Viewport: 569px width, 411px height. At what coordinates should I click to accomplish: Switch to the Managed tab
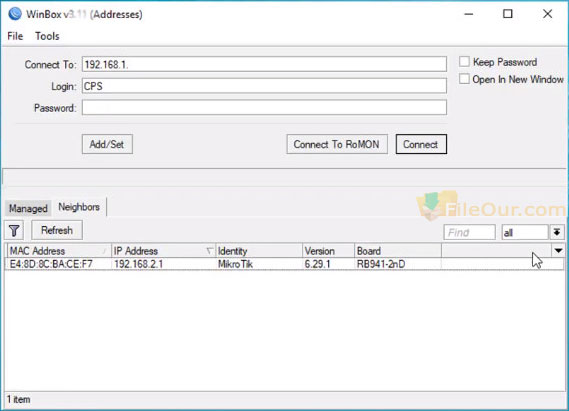coord(28,208)
